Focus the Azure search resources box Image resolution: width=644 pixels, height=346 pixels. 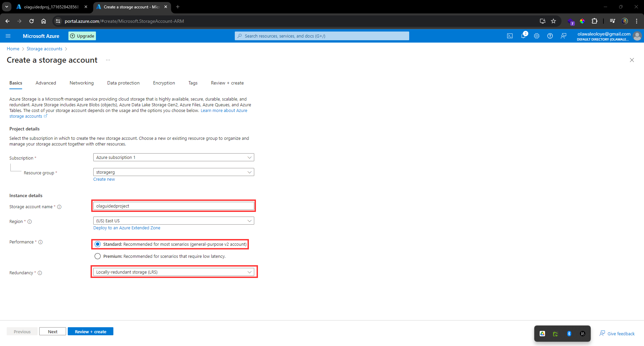click(322, 36)
